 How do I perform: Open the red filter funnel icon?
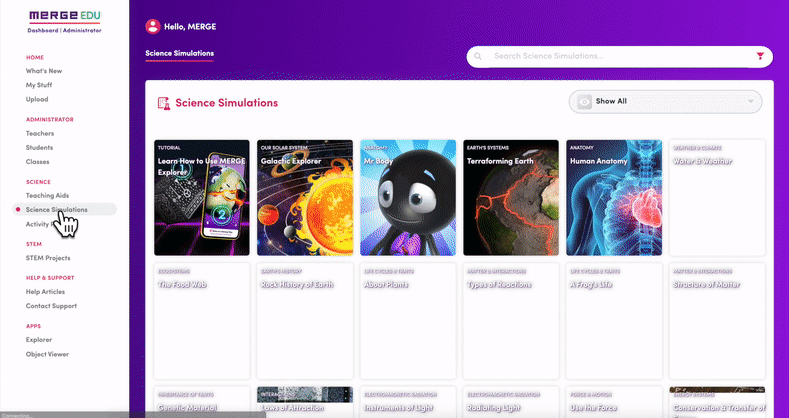click(x=760, y=56)
